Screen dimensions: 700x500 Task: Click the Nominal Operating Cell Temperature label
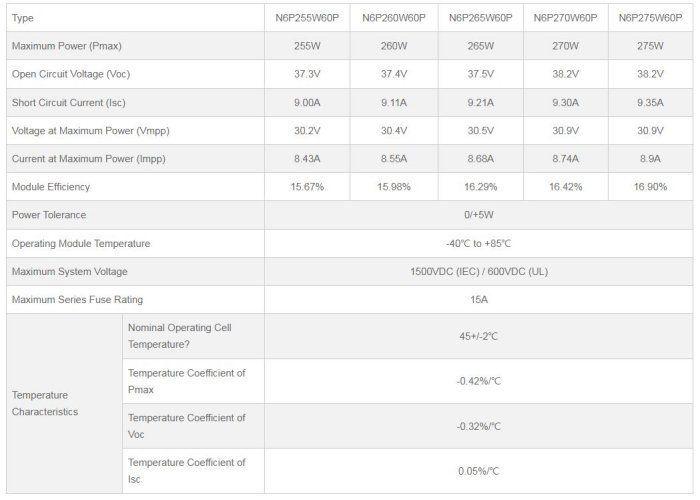[179, 335]
